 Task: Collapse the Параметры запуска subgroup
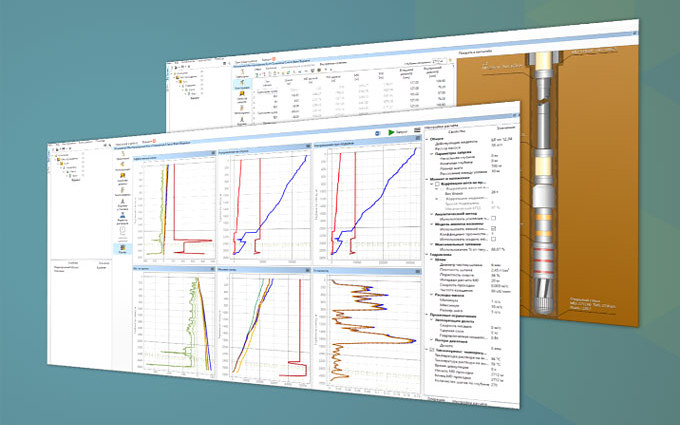pyautogui.click(x=432, y=153)
